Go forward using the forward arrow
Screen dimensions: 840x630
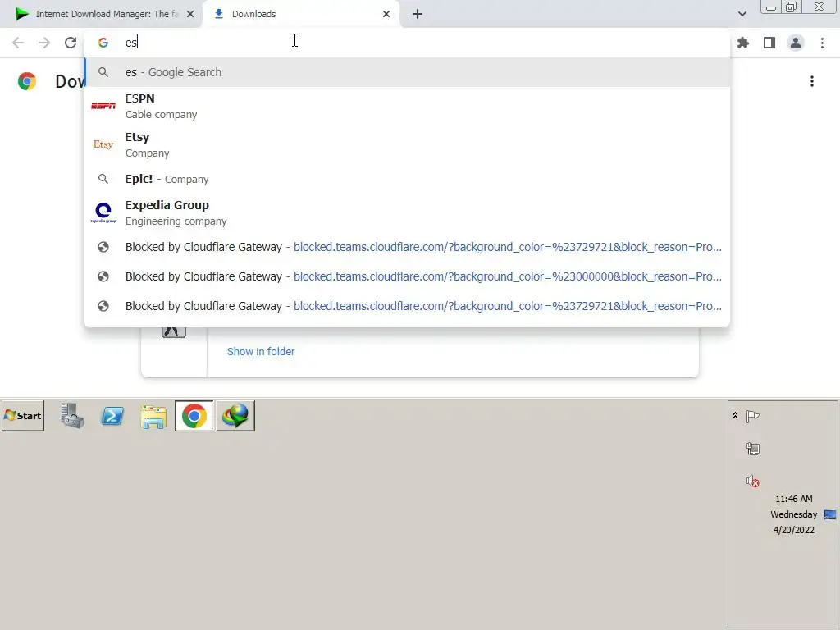(44, 43)
